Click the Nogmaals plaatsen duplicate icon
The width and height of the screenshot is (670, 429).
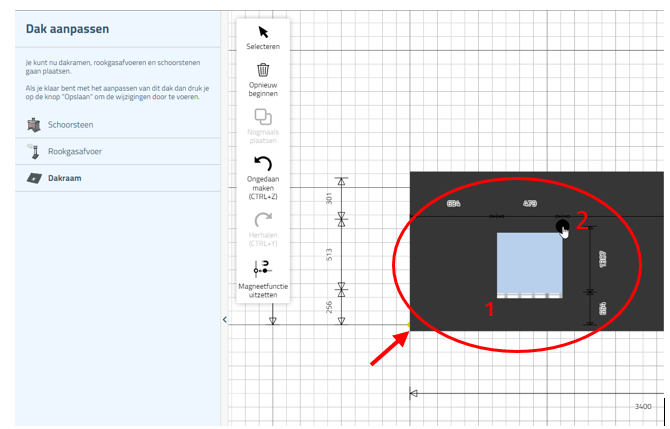coord(263,117)
